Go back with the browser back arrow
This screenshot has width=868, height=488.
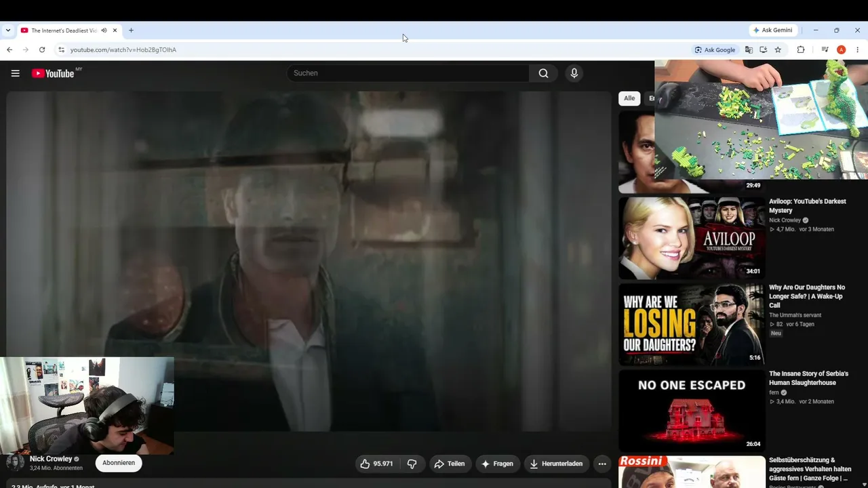9,49
